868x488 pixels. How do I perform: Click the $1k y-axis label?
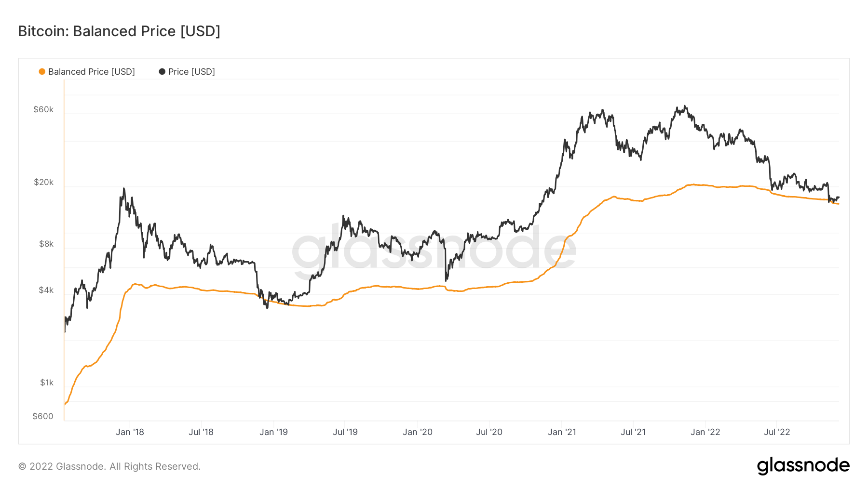pyautogui.click(x=47, y=382)
